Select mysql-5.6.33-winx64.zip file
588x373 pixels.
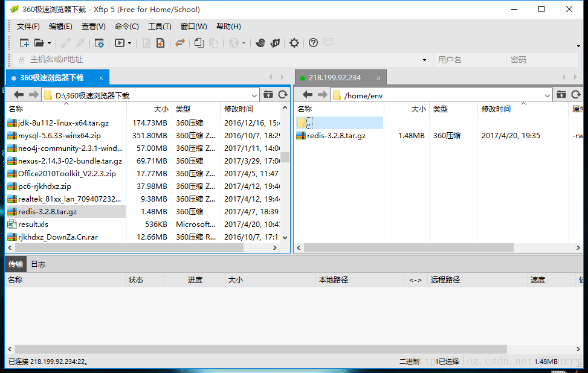coord(59,136)
